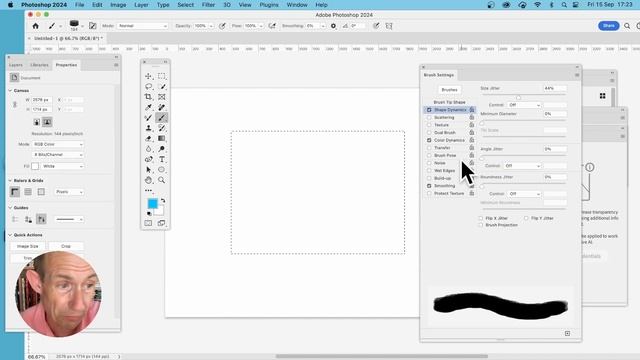The image size is (640, 360).
Task: Select the Hand tool
Action: [x=148, y=180]
